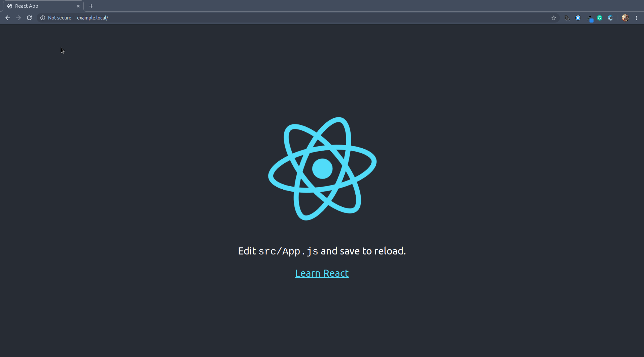Open the Grammarly extension
This screenshot has width=644, height=357.
coord(600,18)
